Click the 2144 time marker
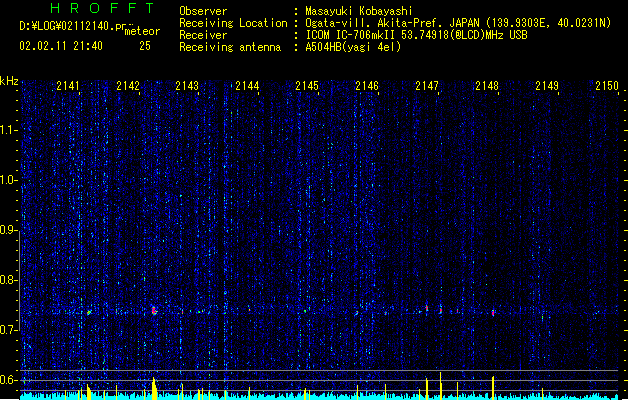 247,85
